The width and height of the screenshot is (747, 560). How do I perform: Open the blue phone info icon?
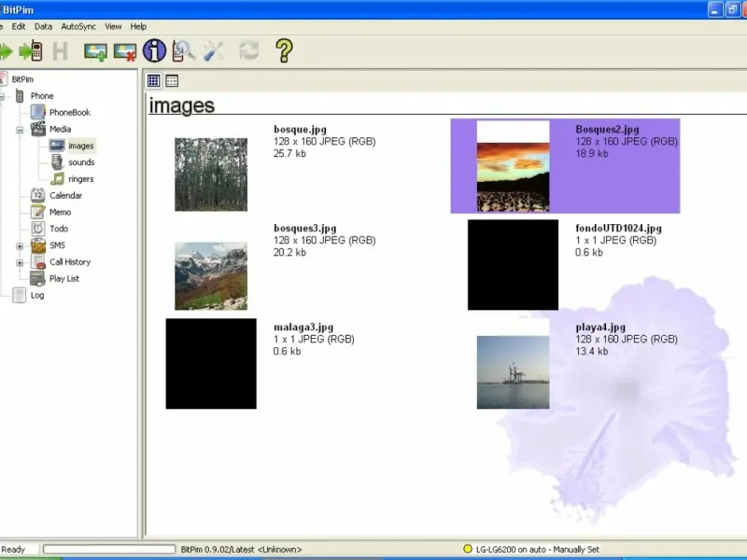coord(154,50)
